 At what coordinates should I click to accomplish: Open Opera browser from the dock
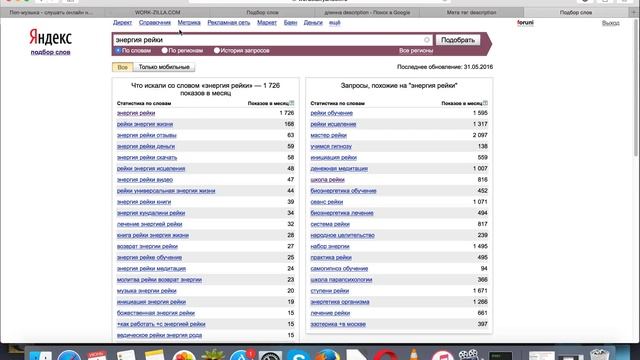coord(385,355)
